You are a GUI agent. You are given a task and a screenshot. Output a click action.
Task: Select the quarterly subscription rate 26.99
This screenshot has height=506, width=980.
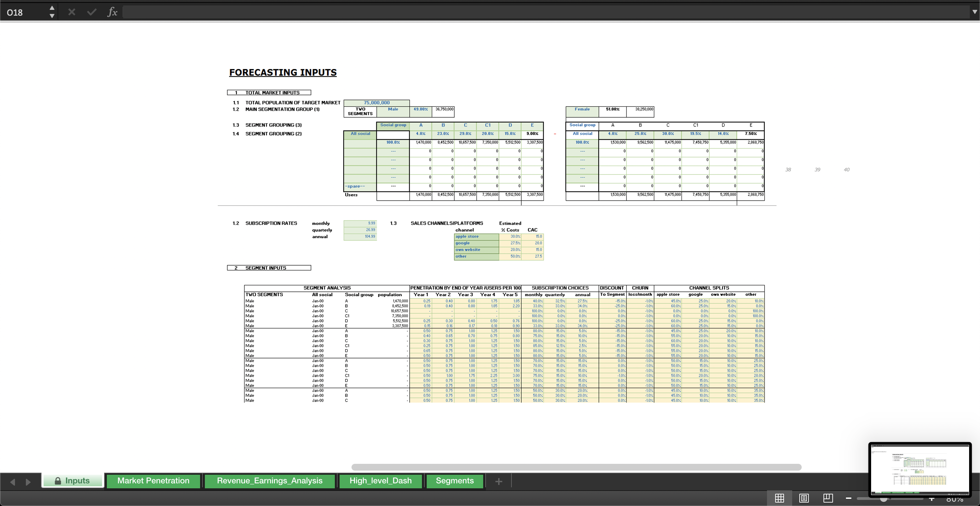360,230
